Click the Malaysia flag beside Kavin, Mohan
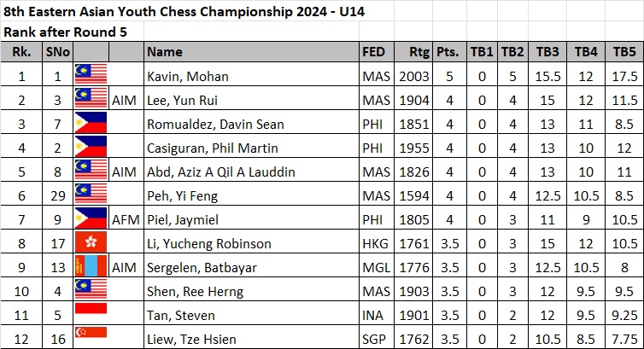This screenshot has height=349, width=644. pyautogui.click(x=91, y=76)
